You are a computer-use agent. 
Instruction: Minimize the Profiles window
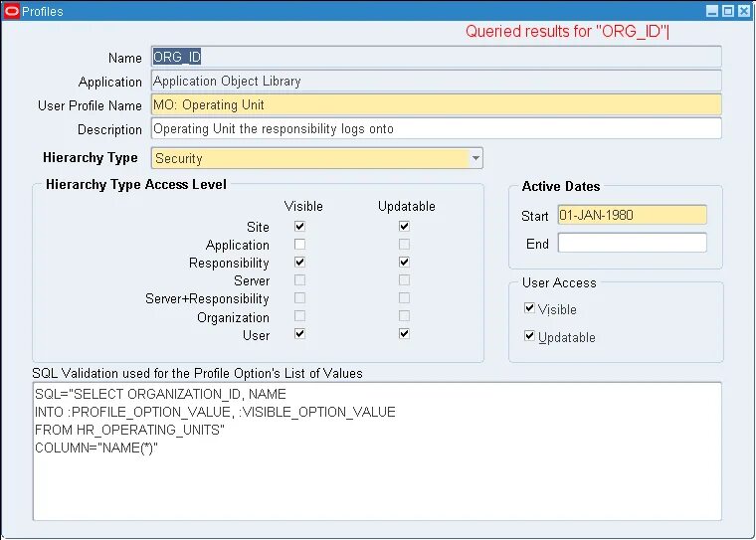pos(711,11)
